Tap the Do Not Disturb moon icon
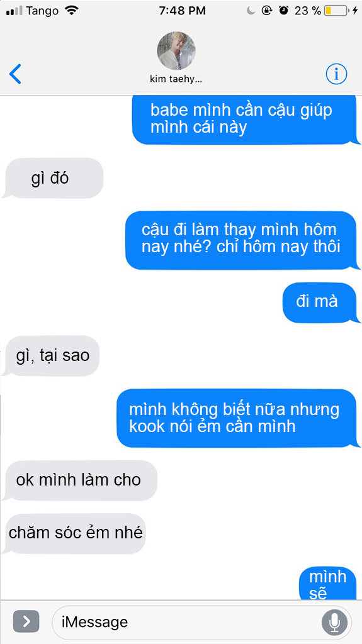The width and height of the screenshot is (362, 644). (x=251, y=11)
